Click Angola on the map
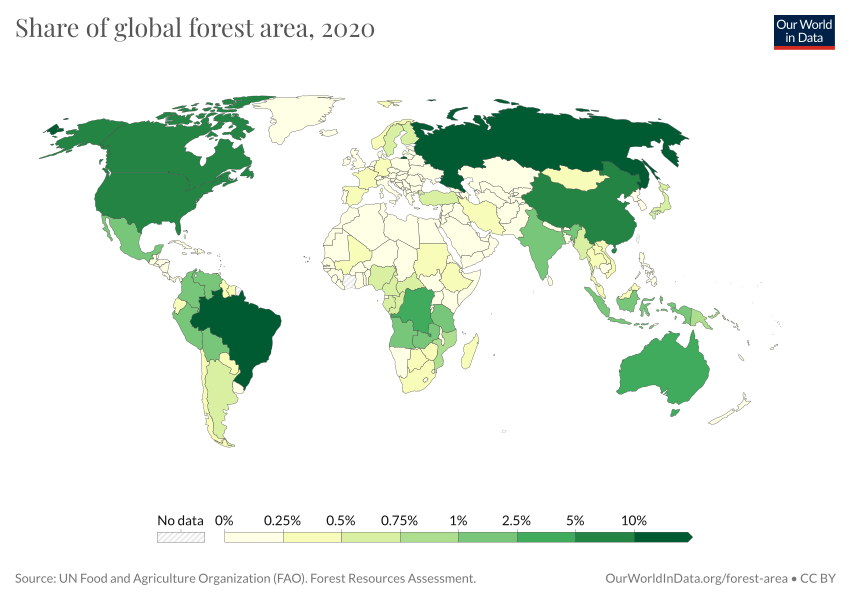Viewport: 850px width, 600px height. [404, 333]
